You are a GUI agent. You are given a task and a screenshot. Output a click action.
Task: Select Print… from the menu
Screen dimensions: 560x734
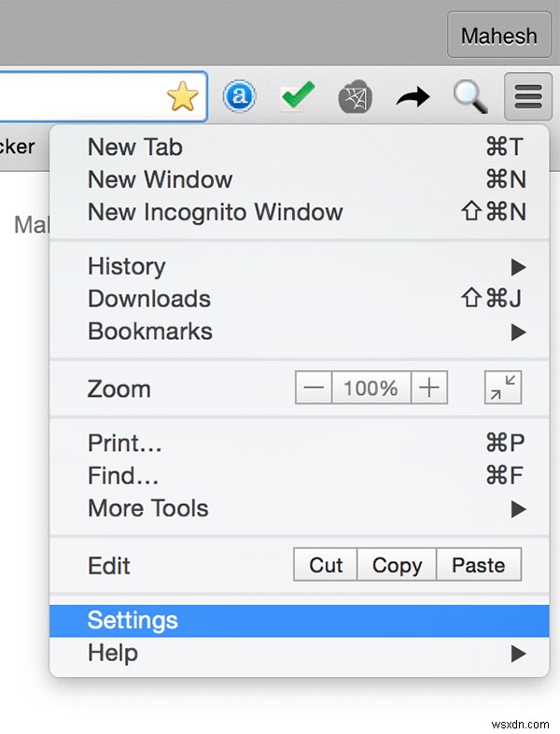click(299, 444)
